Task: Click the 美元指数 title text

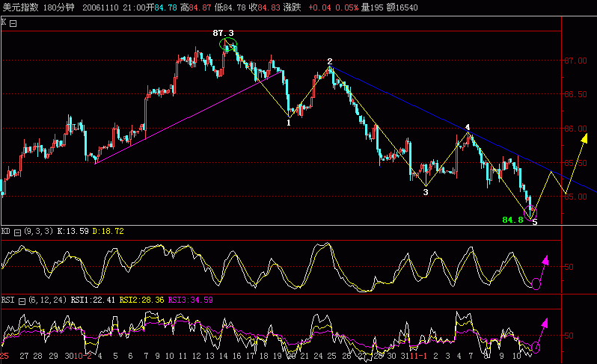Action: (x=20, y=7)
